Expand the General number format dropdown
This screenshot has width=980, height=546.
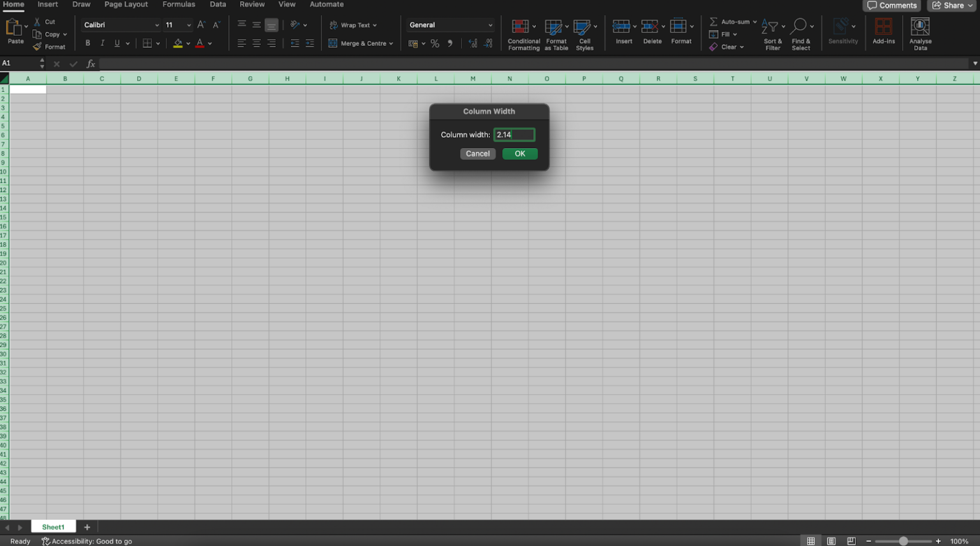[490, 25]
